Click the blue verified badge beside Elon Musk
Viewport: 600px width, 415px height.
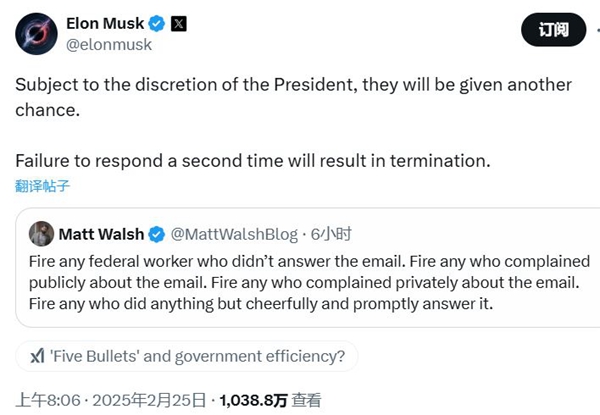(157, 22)
